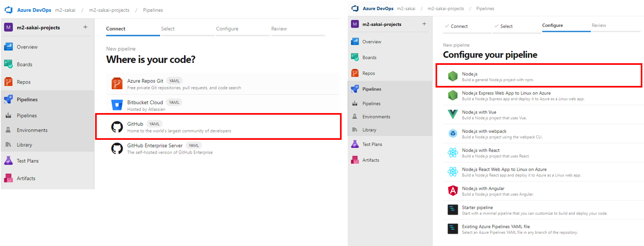Open Artifacts icon in right window sidebar

pyautogui.click(x=355, y=160)
